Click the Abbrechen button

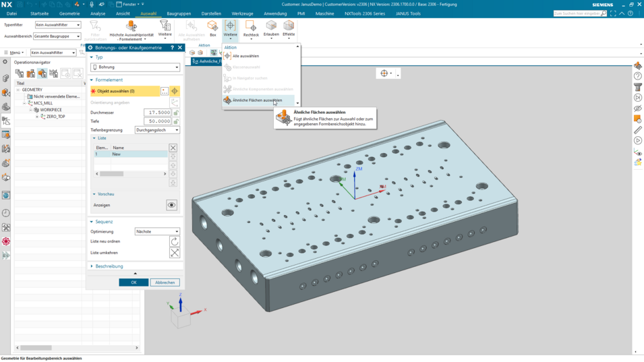165,282
